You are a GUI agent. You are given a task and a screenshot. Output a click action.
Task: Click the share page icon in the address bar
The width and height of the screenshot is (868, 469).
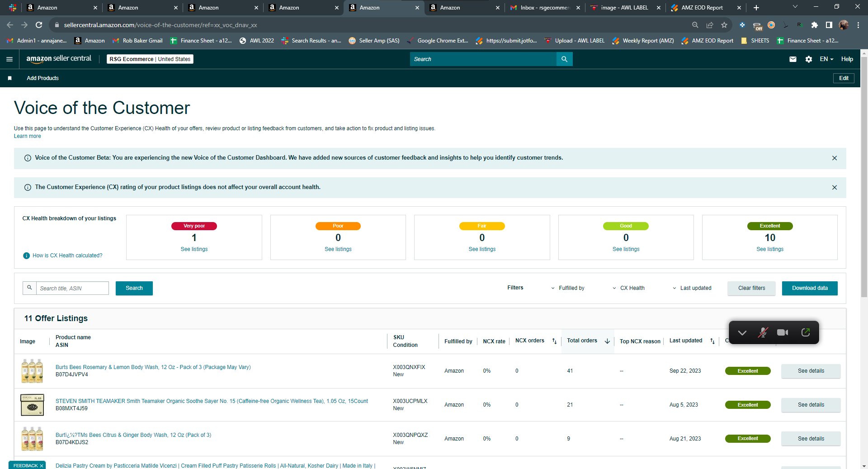(710, 25)
